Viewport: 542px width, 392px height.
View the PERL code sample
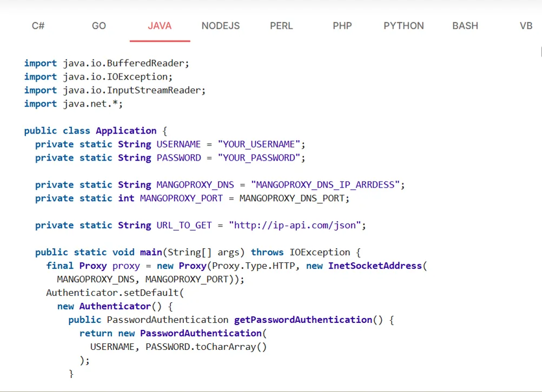(281, 25)
